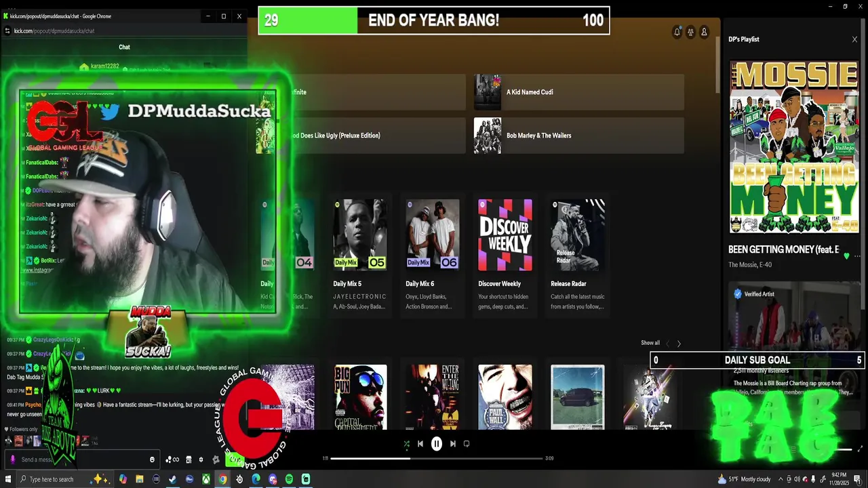
Task: Open the emoji picker in Kick chat
Action: tap(152, 460)
